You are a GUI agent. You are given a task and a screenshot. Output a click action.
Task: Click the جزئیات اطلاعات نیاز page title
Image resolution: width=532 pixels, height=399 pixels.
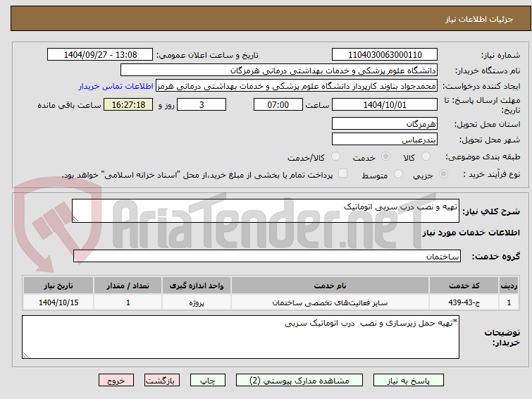pos(478,19)
